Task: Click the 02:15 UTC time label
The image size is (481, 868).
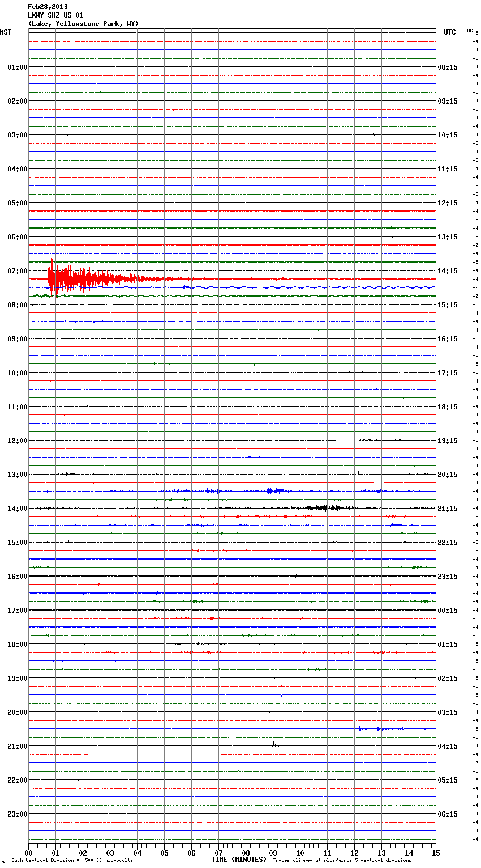Action: tap(448, 678)
